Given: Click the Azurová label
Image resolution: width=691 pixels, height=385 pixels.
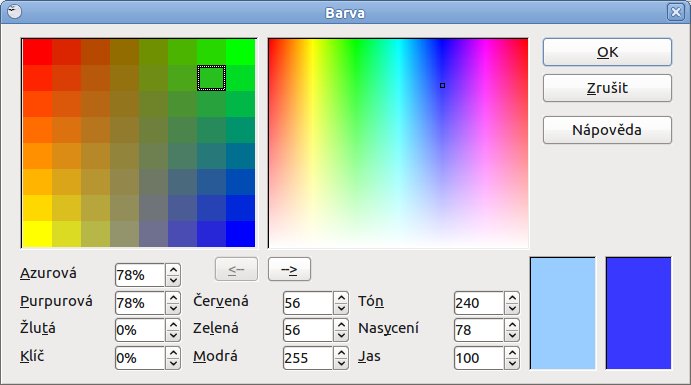Looking at the screenshot, I should (48, 273).
